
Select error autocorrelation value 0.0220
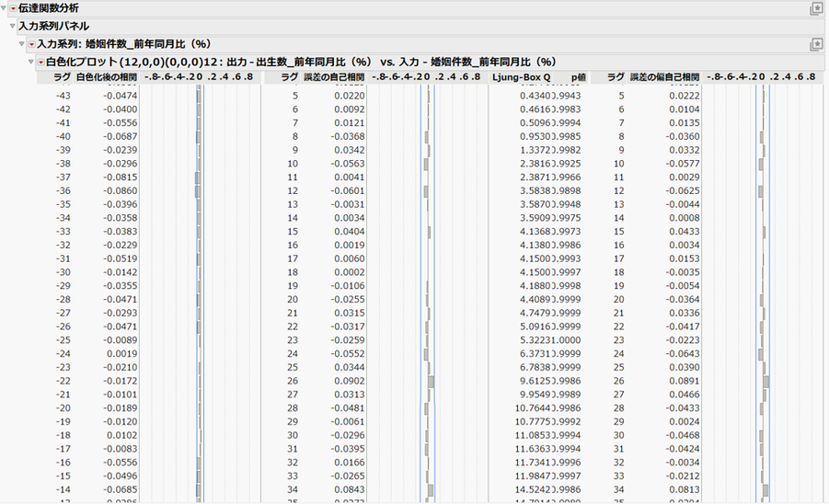[350, 96]
